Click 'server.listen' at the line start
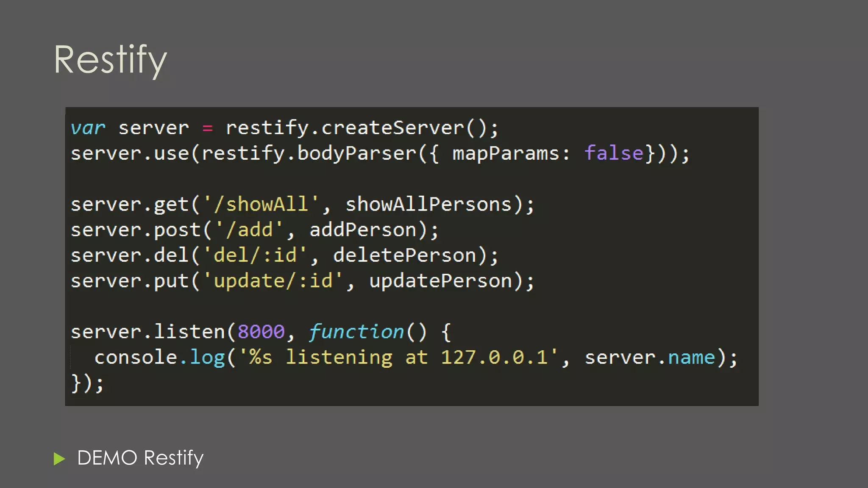This screenshot has height=488, width=868. click(147, 332)
